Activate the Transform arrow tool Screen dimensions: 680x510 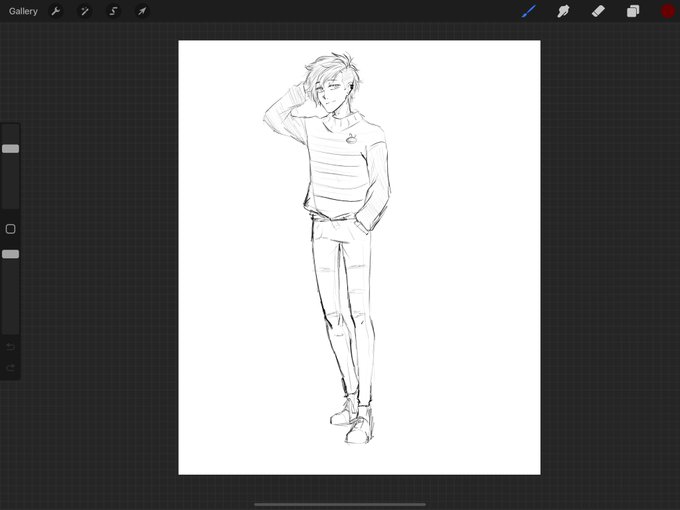tap(142, 11)
